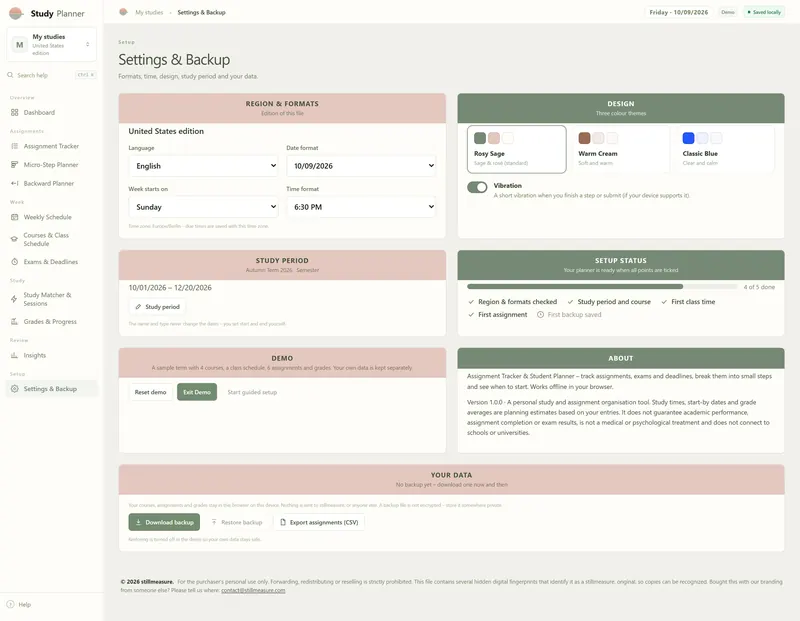Click the Exams & Deadlines clock icon
Image resolution: width=800 pixels, height=621 pixels.
[x=14, y=262]
